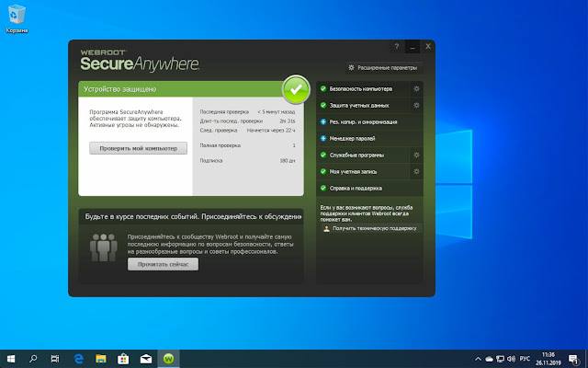The image size is (588, 368).
Task: Click Webroot taskbar icon
Action: (x=168, y=359)
